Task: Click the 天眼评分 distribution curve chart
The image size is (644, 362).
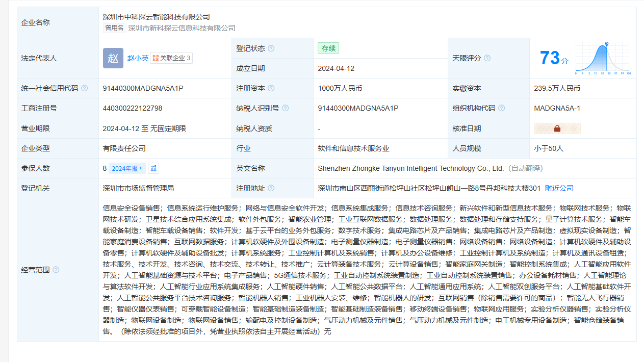Action: point(603,58)
